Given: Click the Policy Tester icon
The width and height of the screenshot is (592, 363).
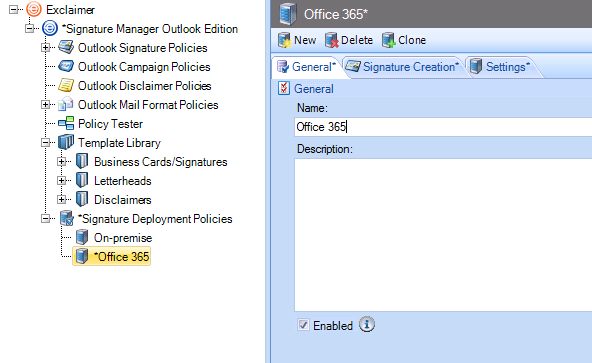Looking at the screenshot, I should [x=66, y=124].
